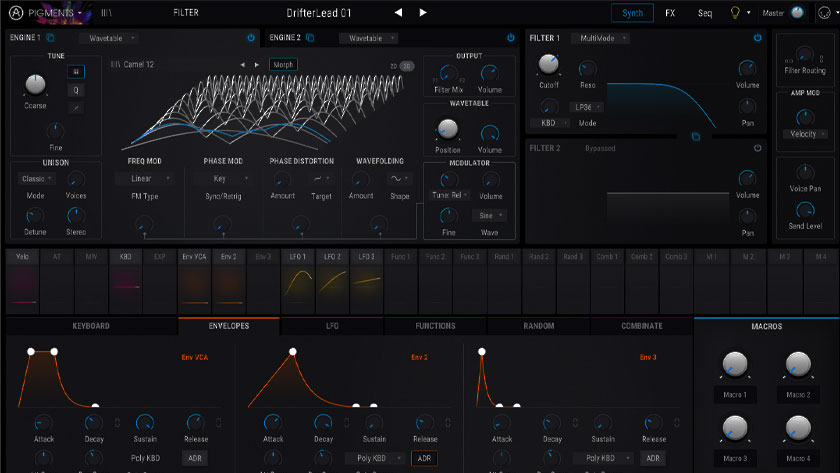The width and height of the screenshot is (840, 473).
Task: Disable Filter 1 with its power button
Action: (757, 38)
